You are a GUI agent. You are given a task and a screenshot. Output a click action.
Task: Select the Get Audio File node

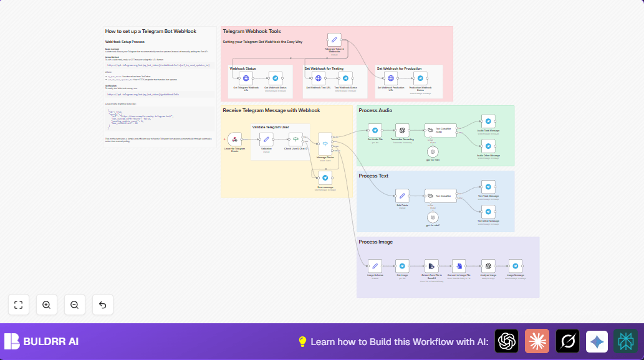(375, 130)
